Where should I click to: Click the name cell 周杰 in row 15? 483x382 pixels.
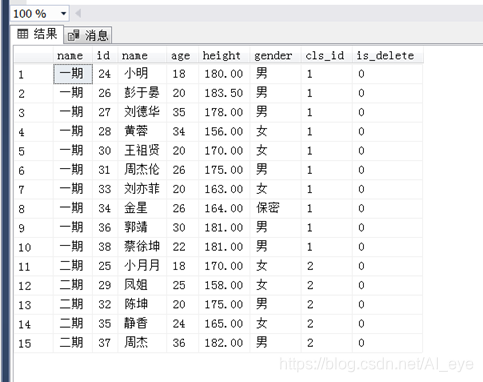click(142, 343)
